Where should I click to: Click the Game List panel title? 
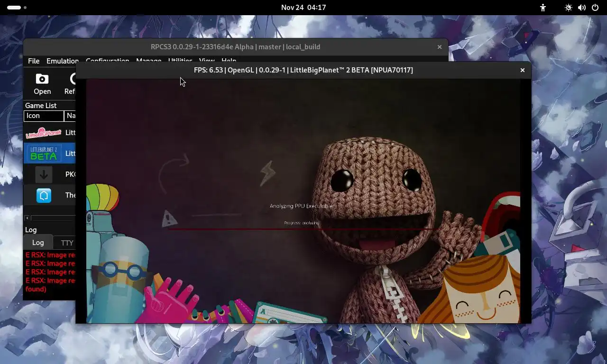41,106
